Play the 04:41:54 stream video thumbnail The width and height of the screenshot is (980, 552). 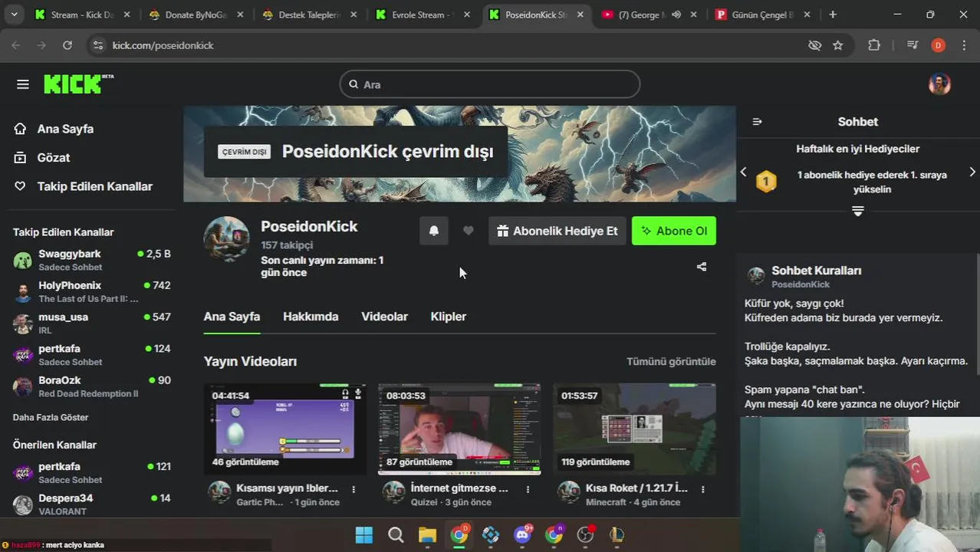[x=284, y=429]
